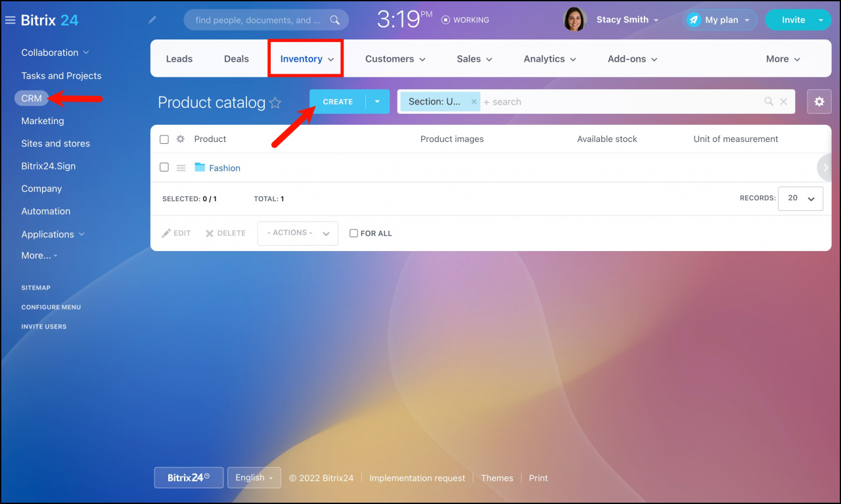Click the Fashion folder icon
Screen dimensions: 841x504
[200, 168]
